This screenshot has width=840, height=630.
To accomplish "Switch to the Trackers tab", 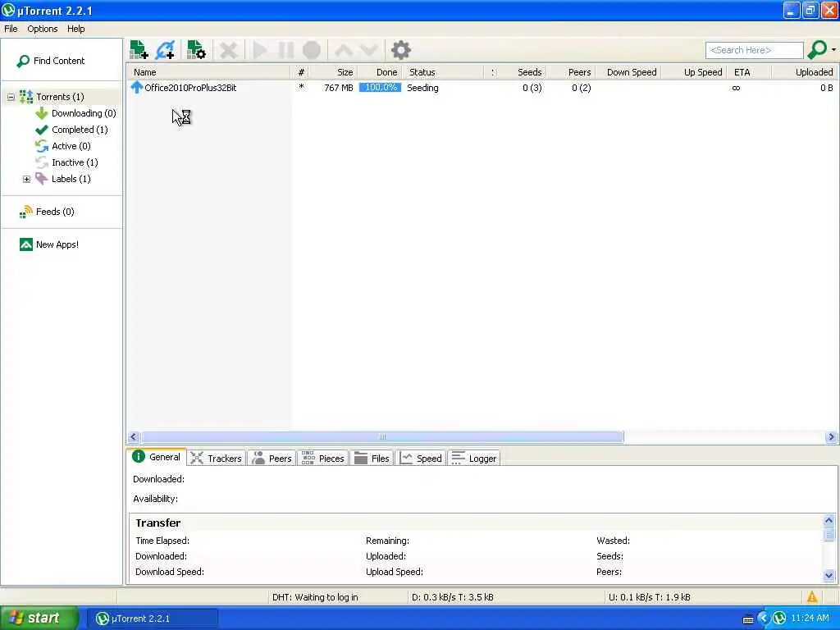I will coord(217,459).
